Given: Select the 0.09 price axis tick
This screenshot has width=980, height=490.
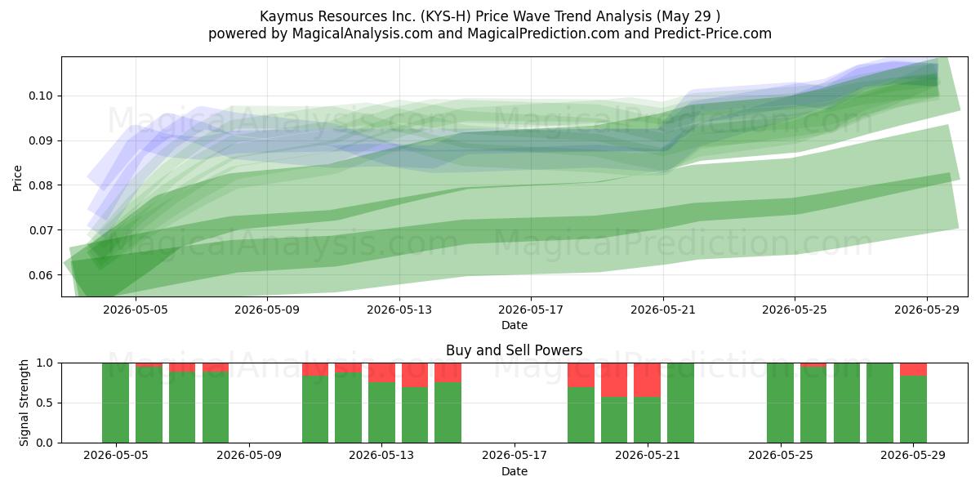Looking at the screenshot, I should pyautogui.click(x=42, y=140).
